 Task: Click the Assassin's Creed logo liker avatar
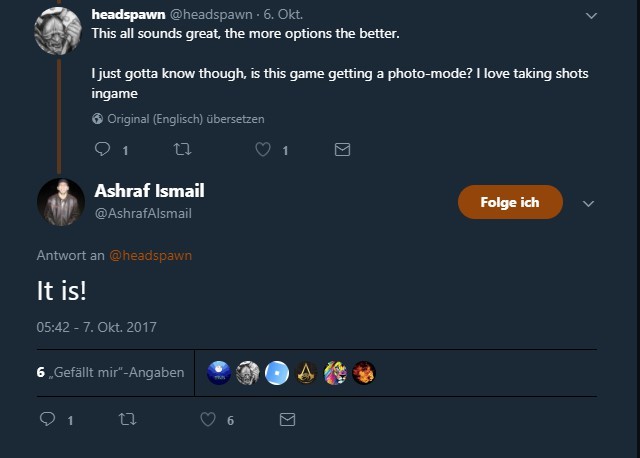tap(306, 373)
